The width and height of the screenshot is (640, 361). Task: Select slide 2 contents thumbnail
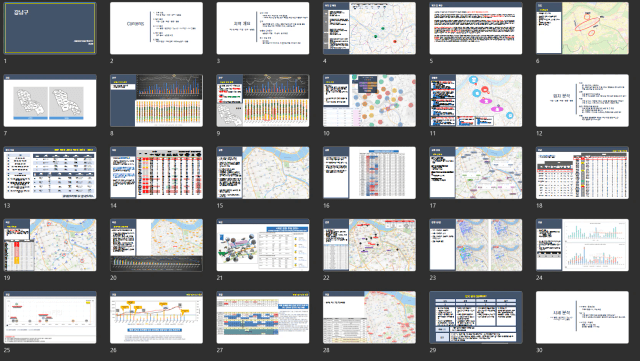coord(156,28)
